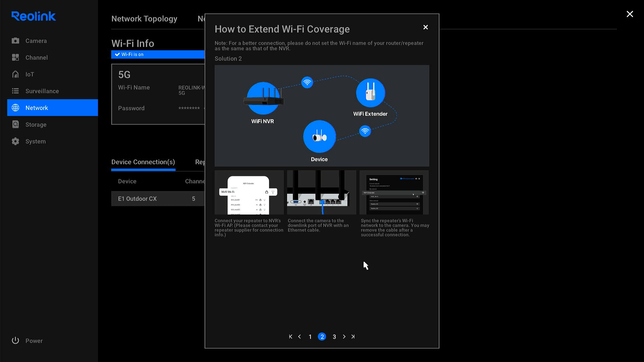Click the Reolink logo
The image size is (644, 362).
click(33, 16)
